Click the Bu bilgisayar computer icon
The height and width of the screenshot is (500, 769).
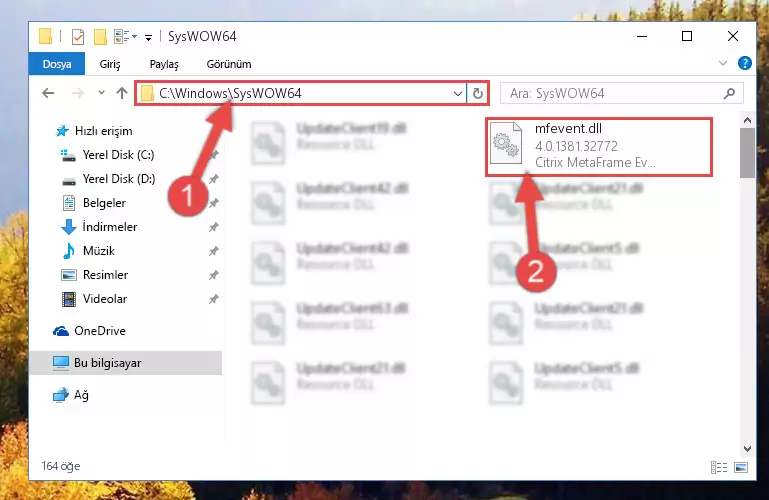tap(61, 363)
